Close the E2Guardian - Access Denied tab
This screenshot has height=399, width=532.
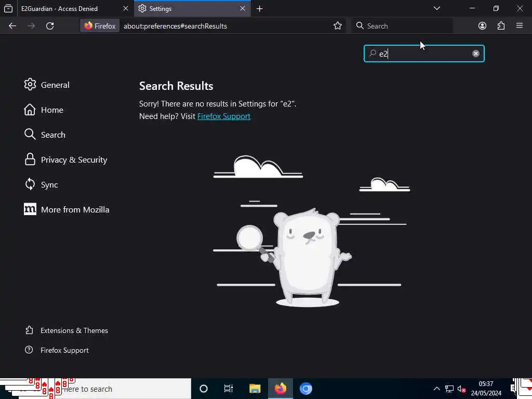(126, 8)
